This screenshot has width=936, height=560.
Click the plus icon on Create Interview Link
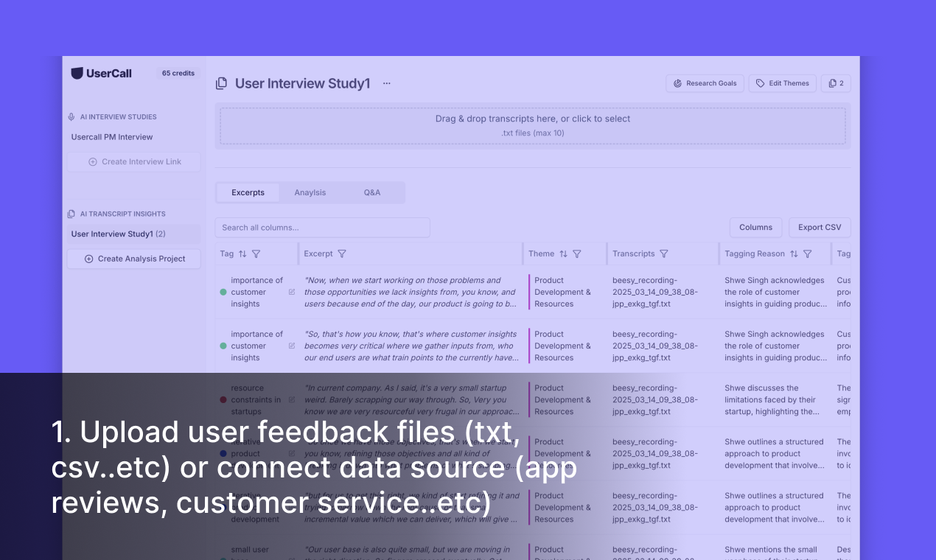click(x=93, y=161)
